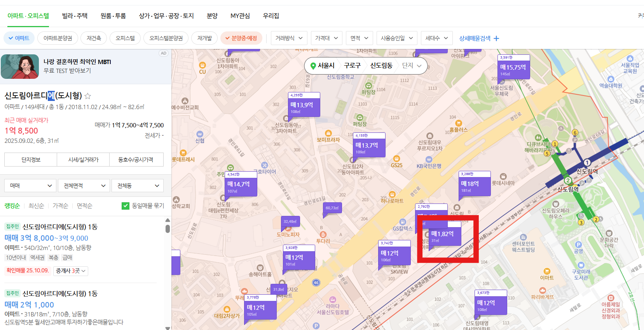
Task: Sort listings by 최신순
Action: [36, 206]
